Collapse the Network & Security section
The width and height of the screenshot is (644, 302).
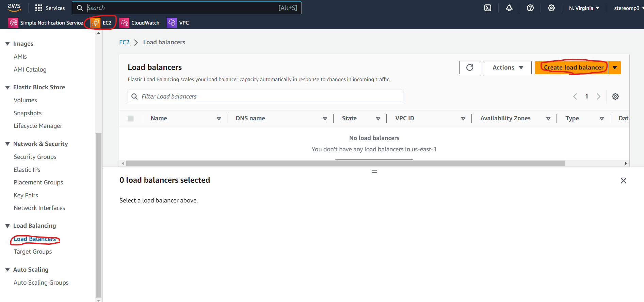[7, 144]
